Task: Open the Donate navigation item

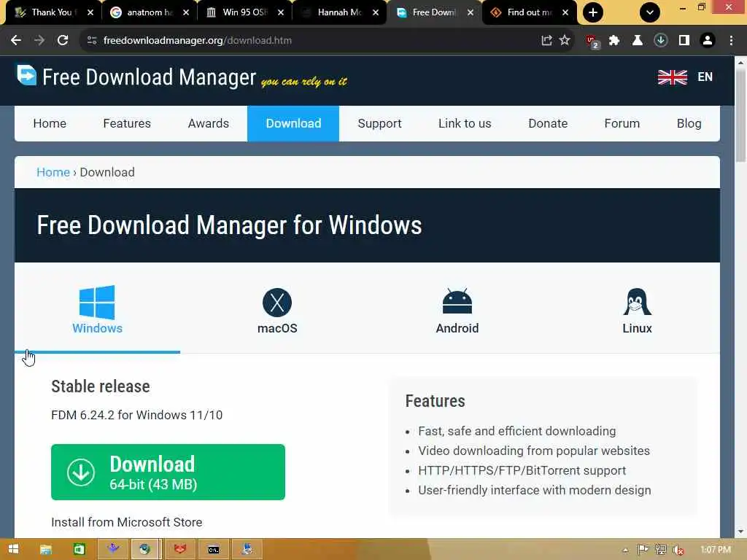Action: pos(548,124)
